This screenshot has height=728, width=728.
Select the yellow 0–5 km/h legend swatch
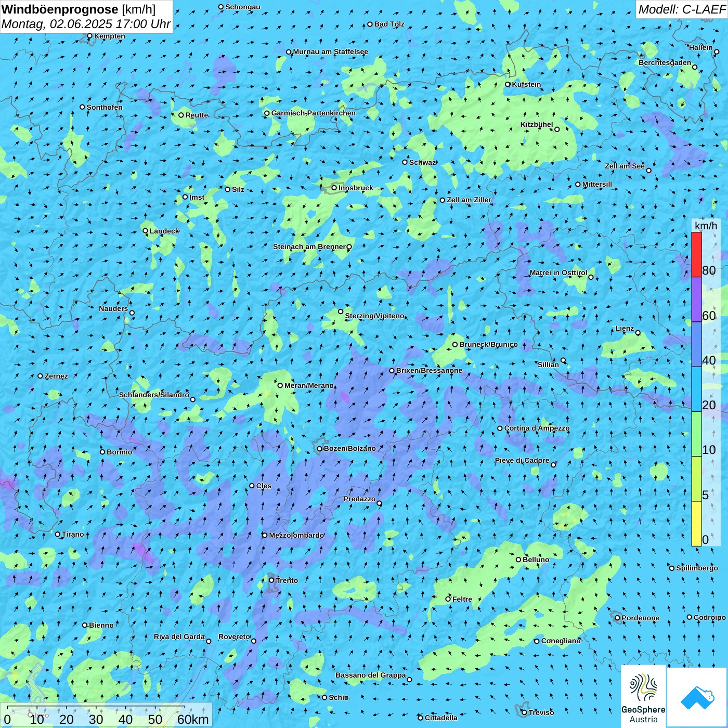(696, 524)
